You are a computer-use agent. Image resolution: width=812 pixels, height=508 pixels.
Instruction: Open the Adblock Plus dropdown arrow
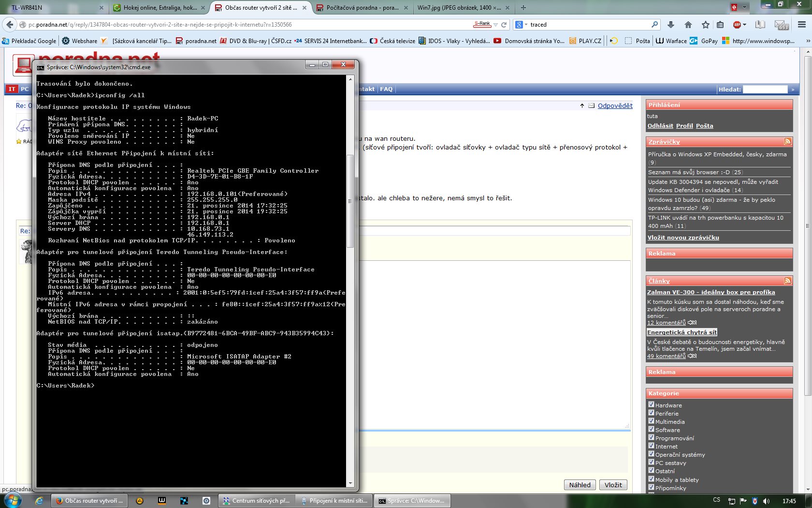745,25
